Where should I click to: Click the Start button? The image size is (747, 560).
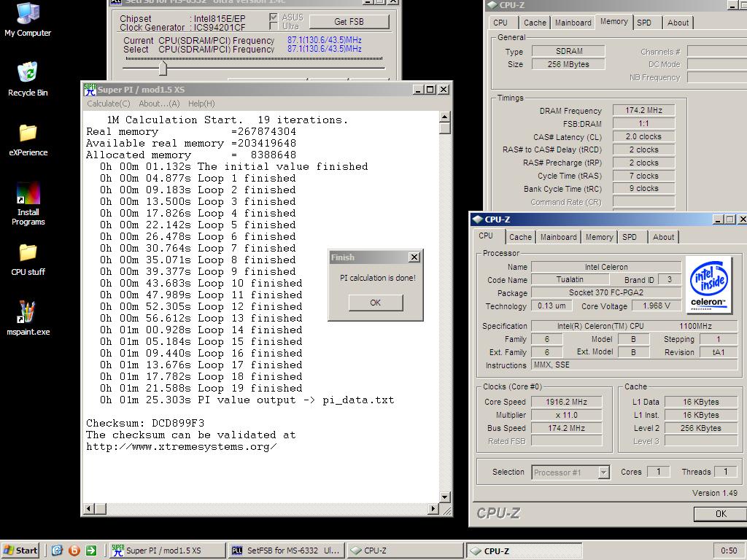(x=20, y=551)
